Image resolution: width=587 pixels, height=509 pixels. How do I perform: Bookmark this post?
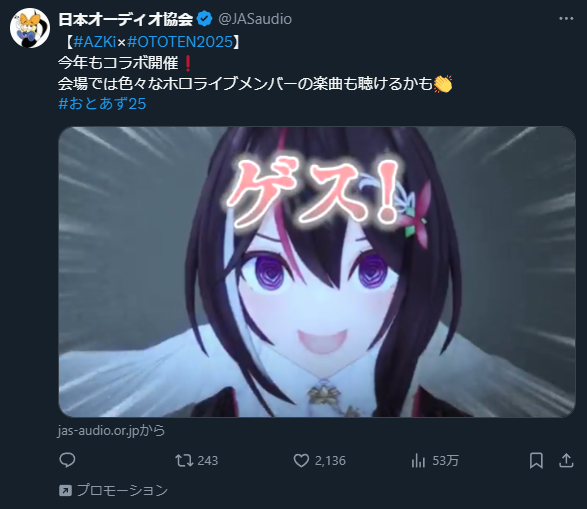tap(536, 460)
